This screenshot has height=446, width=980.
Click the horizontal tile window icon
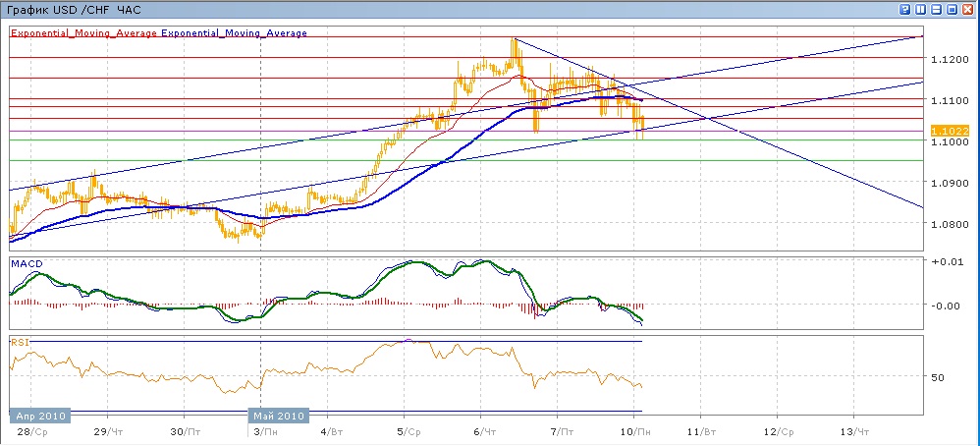click(x=936, y=8)
